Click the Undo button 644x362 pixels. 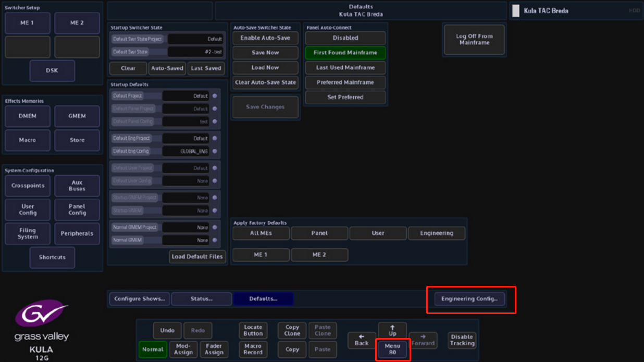[167, 331]
